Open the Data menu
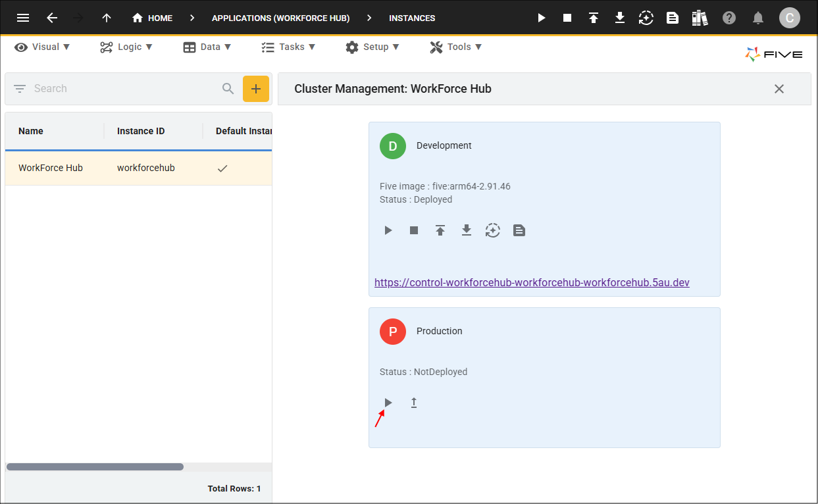 click(207, 47)
